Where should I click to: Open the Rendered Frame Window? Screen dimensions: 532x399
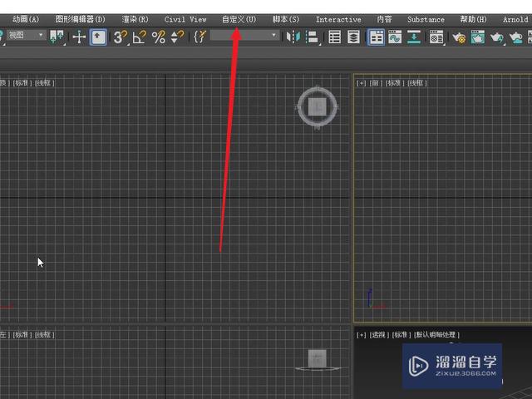click(478, 37)
